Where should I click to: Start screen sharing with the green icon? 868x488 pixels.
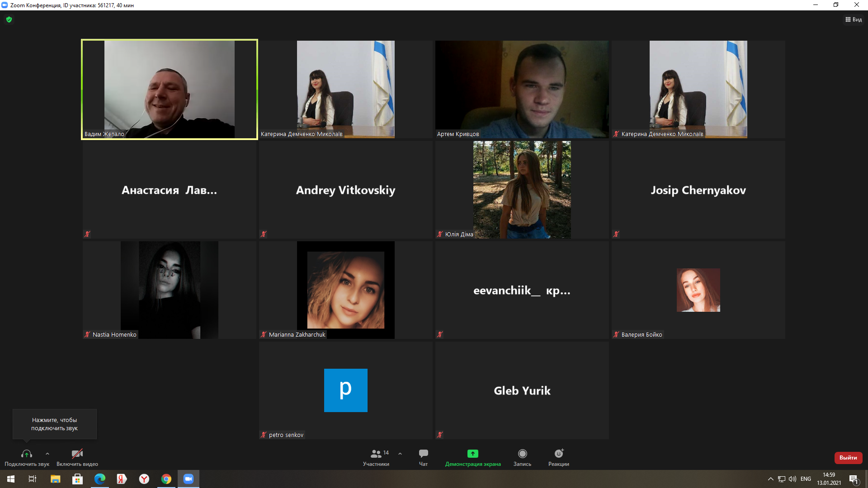(x=472, y=454)
